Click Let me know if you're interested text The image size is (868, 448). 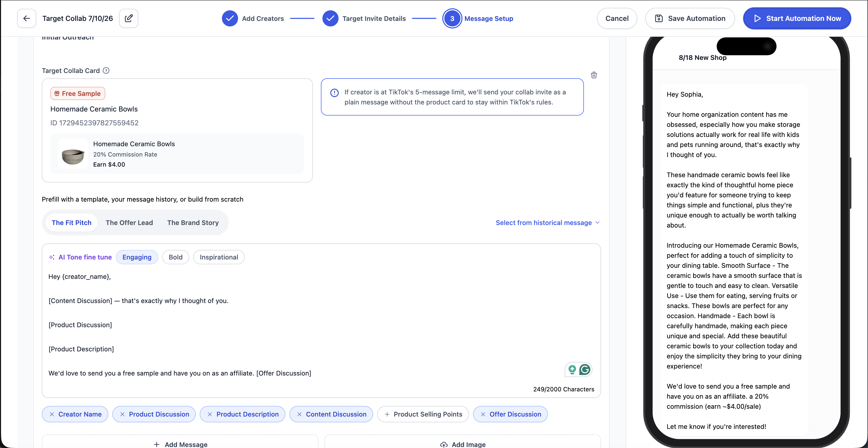(716, 426)
